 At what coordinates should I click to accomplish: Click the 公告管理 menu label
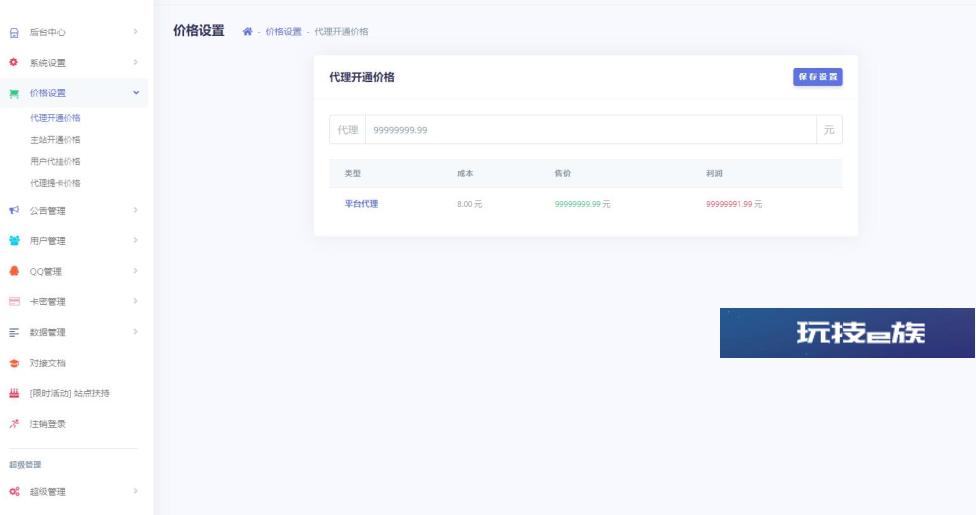47,210
